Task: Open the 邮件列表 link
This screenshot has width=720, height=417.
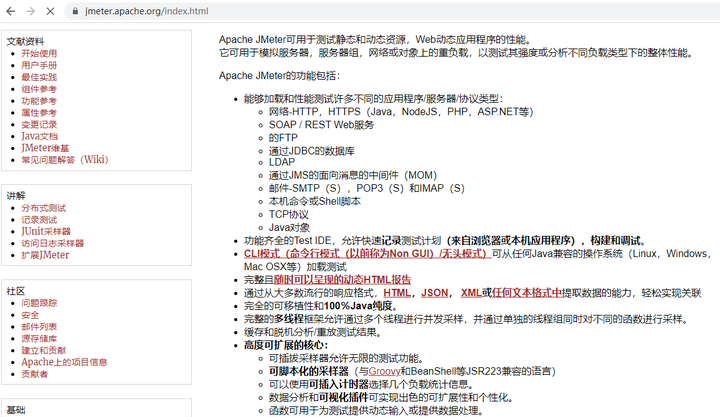Action: (x=39, y=327)
